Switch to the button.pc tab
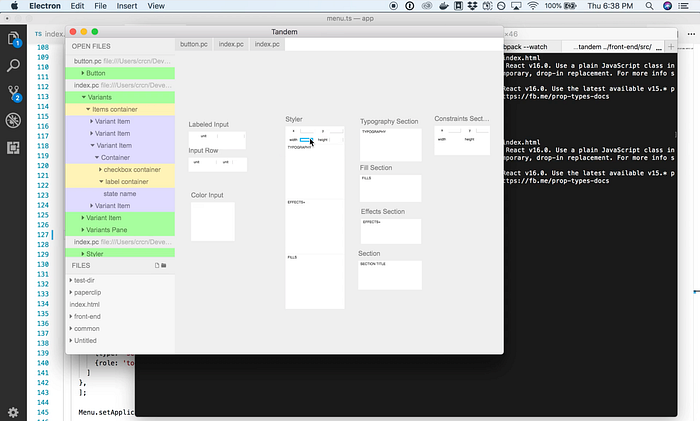The width and height of the screenshot is (700, 421). 194,44
